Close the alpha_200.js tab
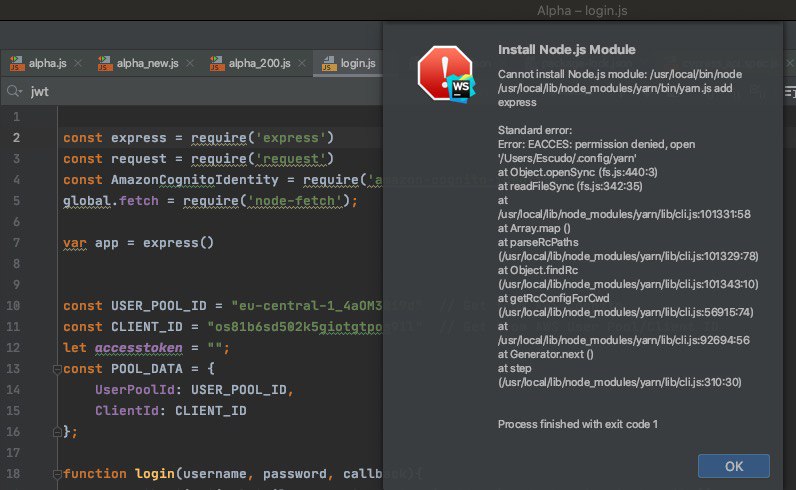The height and width of the screenshot is (490, 796). [302, 63]
